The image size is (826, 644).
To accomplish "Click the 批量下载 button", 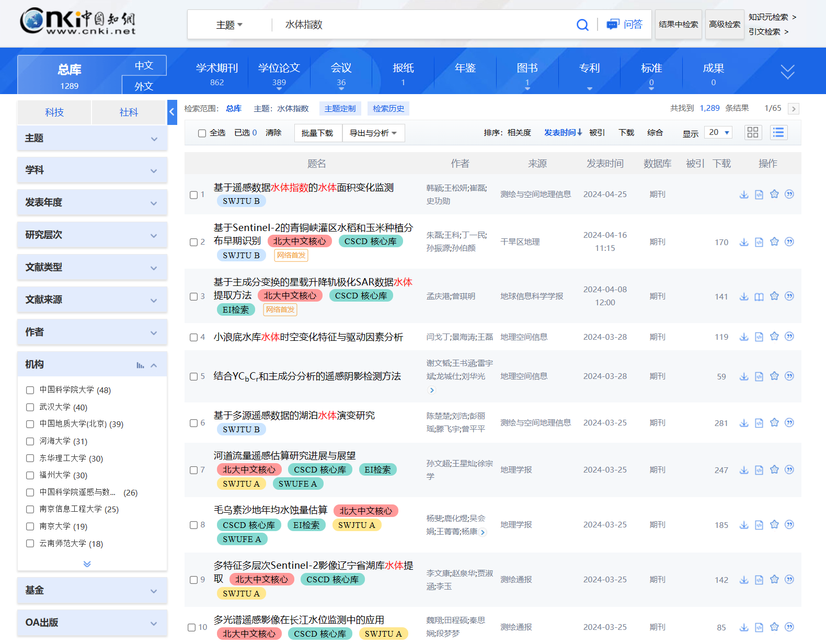I will point(318,133).
